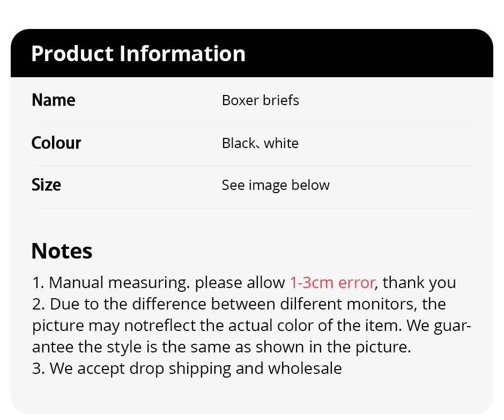Click the word wholesale in note 3
This screenshot has height=420, width=504.
305,369
